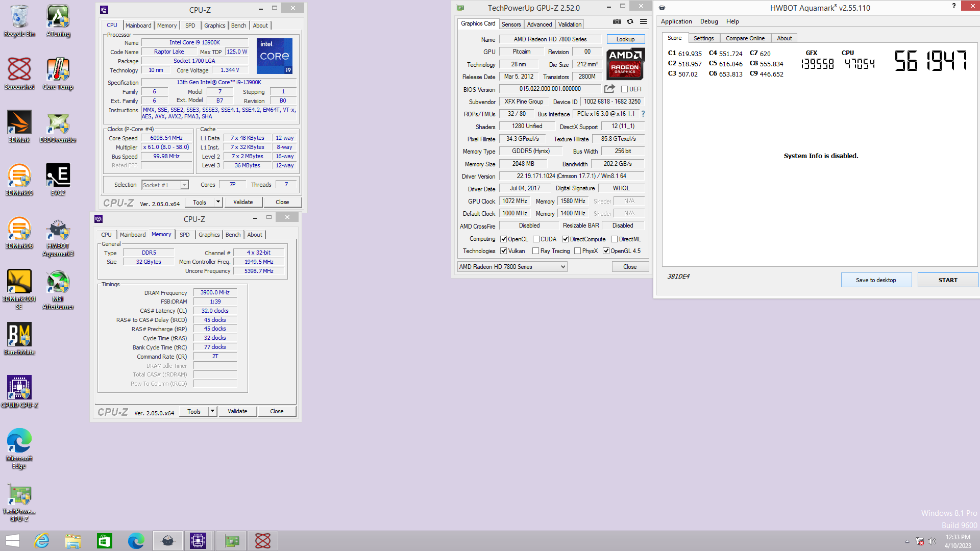Open Tools dropdown arrow in top CPU-Z
980x551 pixels.
coord(218,202)
